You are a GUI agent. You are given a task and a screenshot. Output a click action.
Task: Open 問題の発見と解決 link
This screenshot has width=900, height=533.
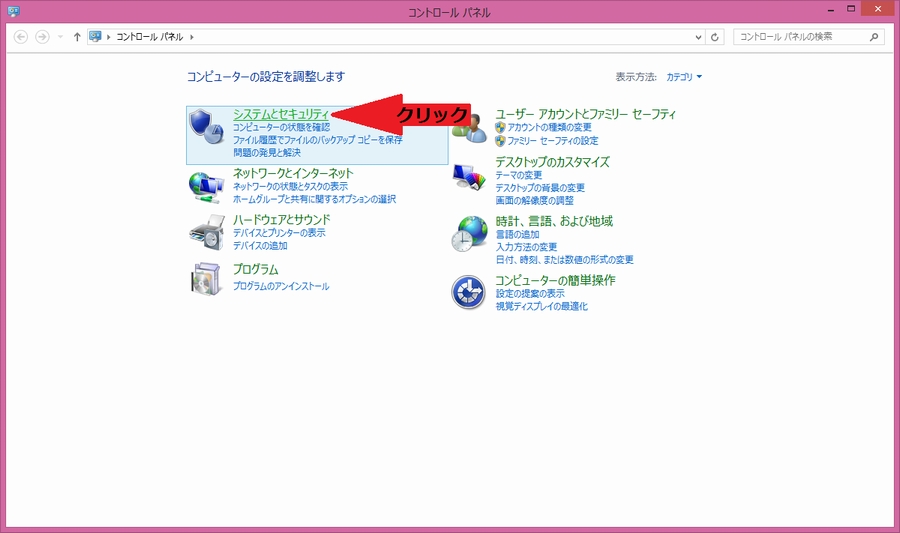click(266, 153)
